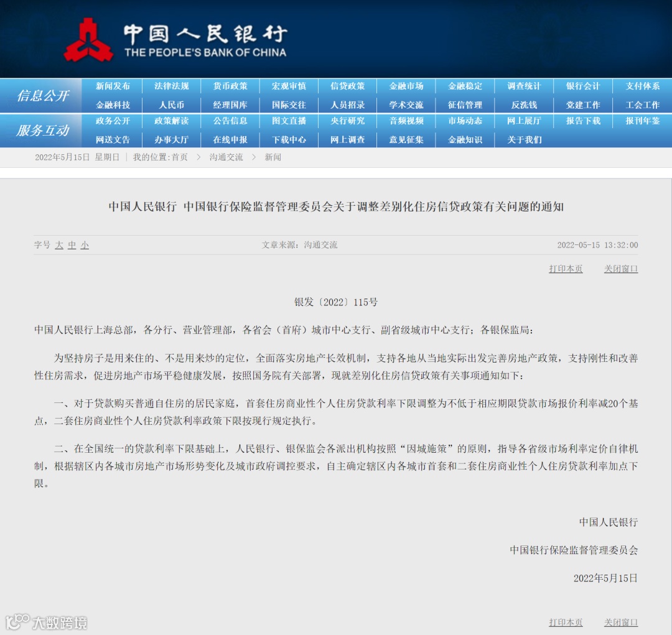Select 信贷政策 in the nav bar
The width and height of the screenshot is (672, 635).
(x=348, y=86)
